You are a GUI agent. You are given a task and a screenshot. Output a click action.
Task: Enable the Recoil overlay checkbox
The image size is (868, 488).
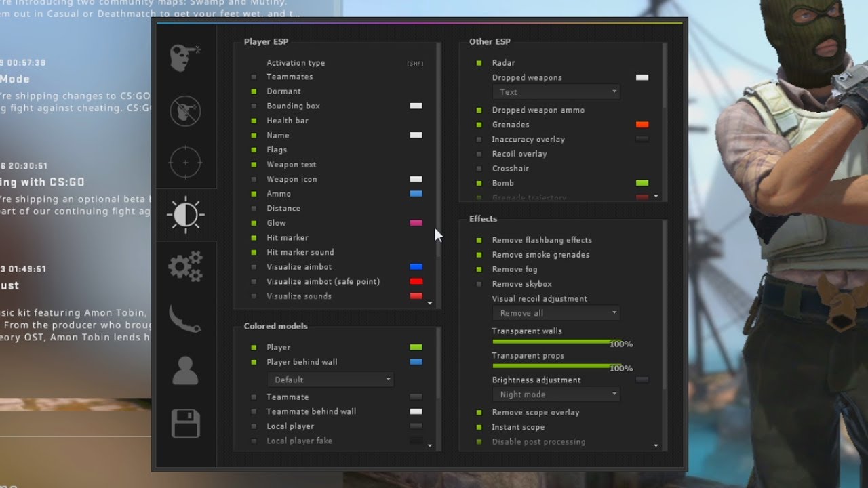(479, 155)
